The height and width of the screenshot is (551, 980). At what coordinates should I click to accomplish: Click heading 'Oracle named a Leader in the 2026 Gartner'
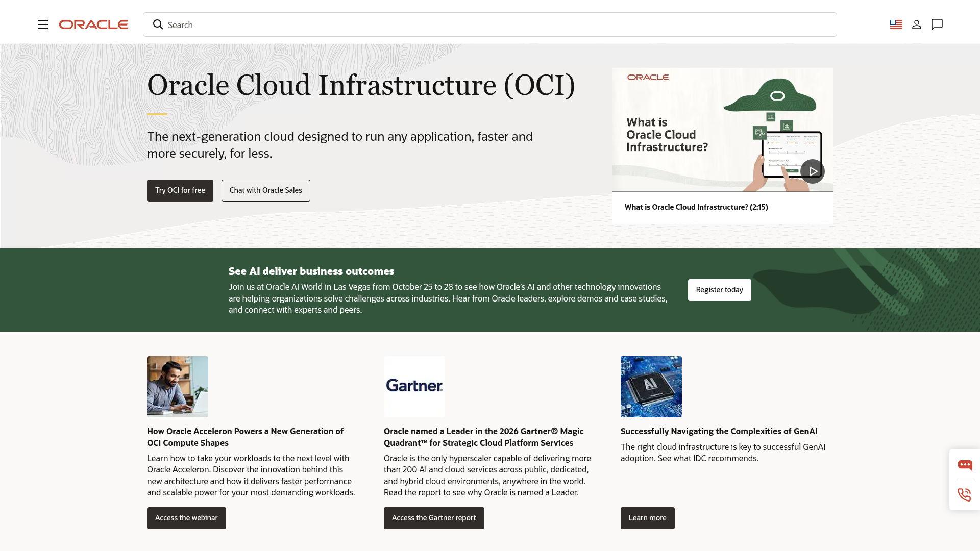pos(484,437)
